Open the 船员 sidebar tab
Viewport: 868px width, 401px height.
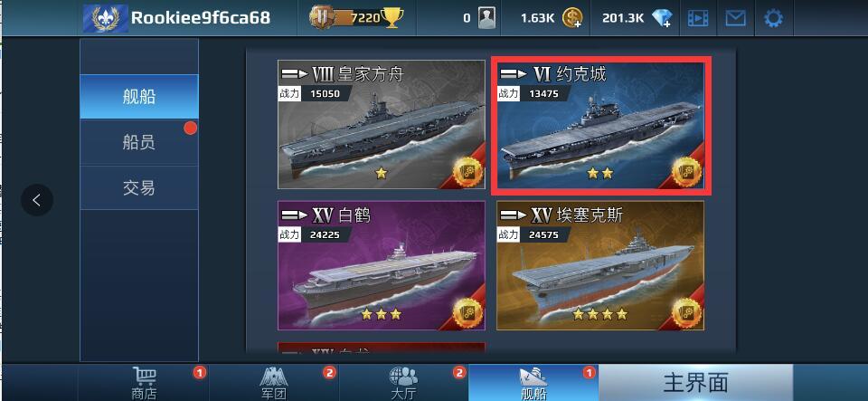click(139, 142)
